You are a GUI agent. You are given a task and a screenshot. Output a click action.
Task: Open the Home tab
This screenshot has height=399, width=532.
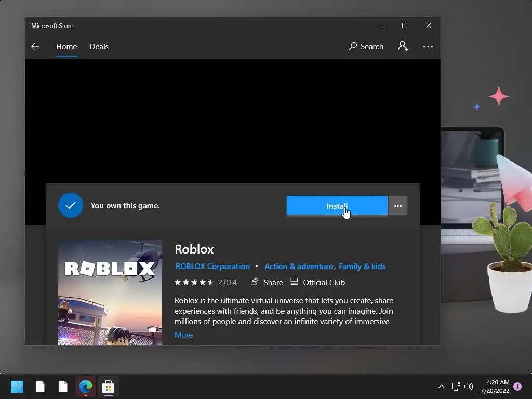click(66, 46)
